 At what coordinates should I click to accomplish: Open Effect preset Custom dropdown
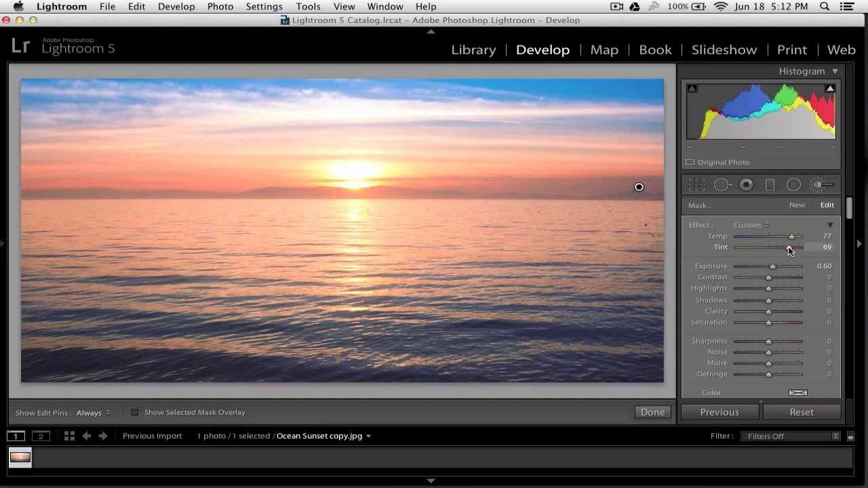click(x=751, y=225)
